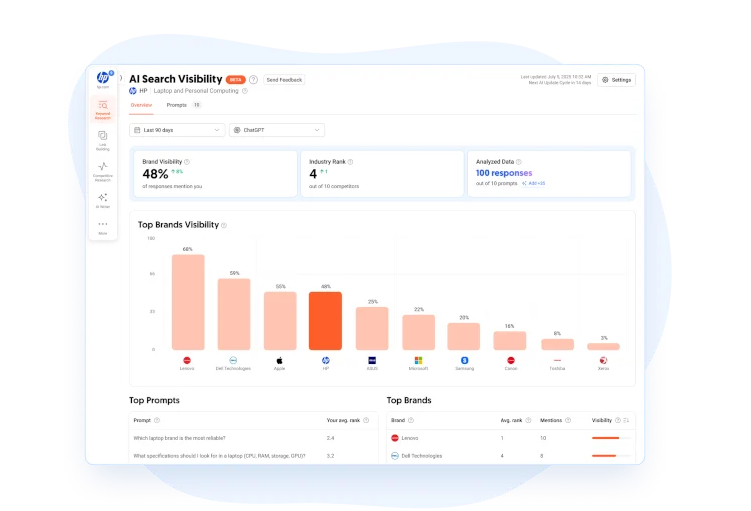Open the More sidebar menu
This screenshot has height=511, width=751.
[x=102, y=227]
